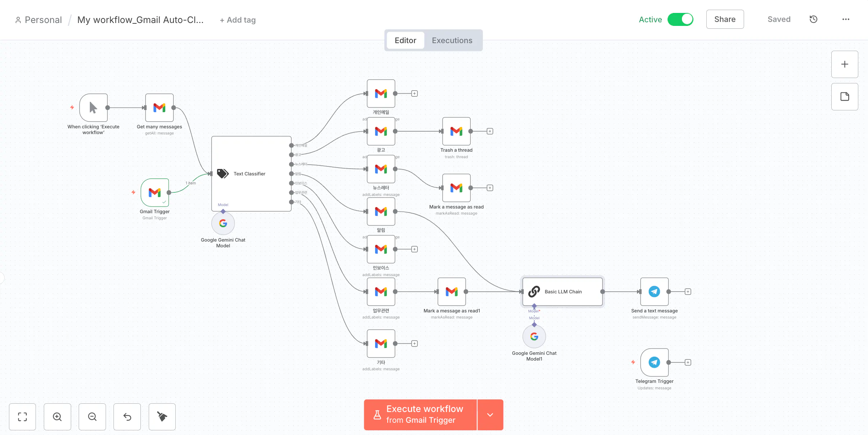Select the Google Gemini Chat Model node
Screen dimensions: 868x435
pos(223,223)
